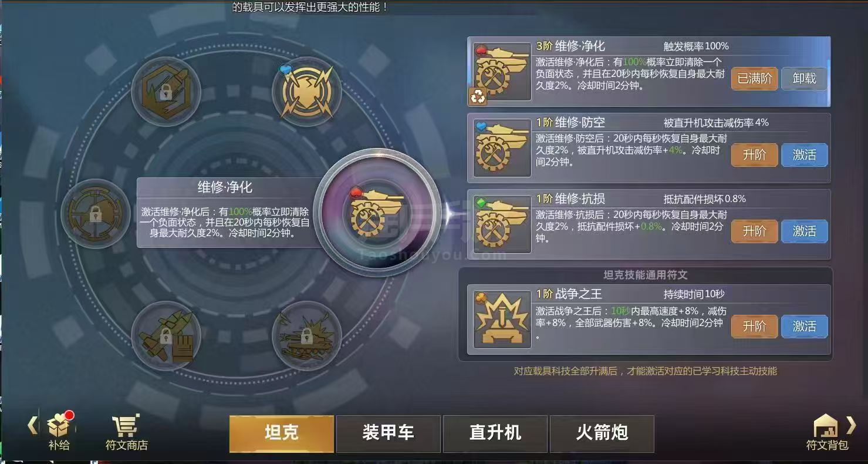
Task: Go to previous page with left chevron
Action: [32, 425]
